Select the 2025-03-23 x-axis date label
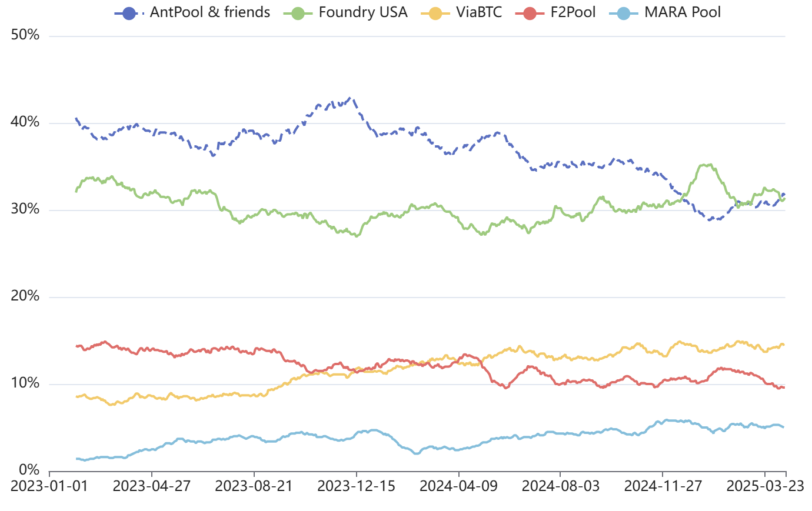 pos(766,486)
